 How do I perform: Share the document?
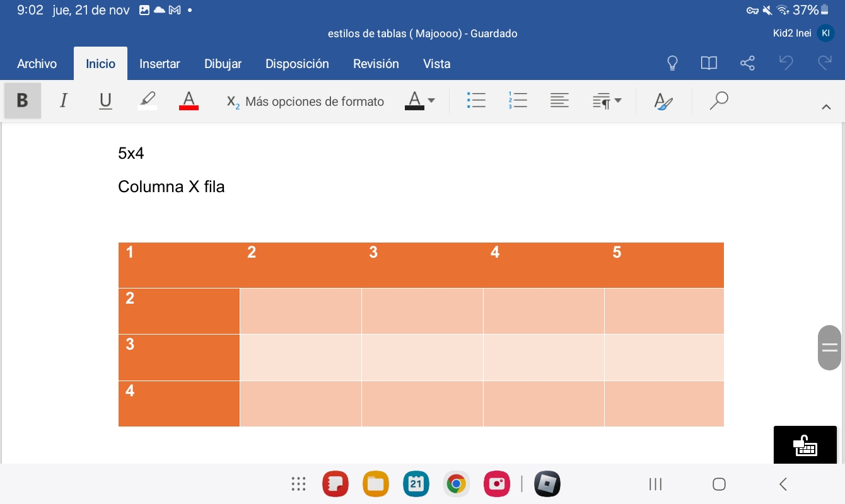coord(747,63)
